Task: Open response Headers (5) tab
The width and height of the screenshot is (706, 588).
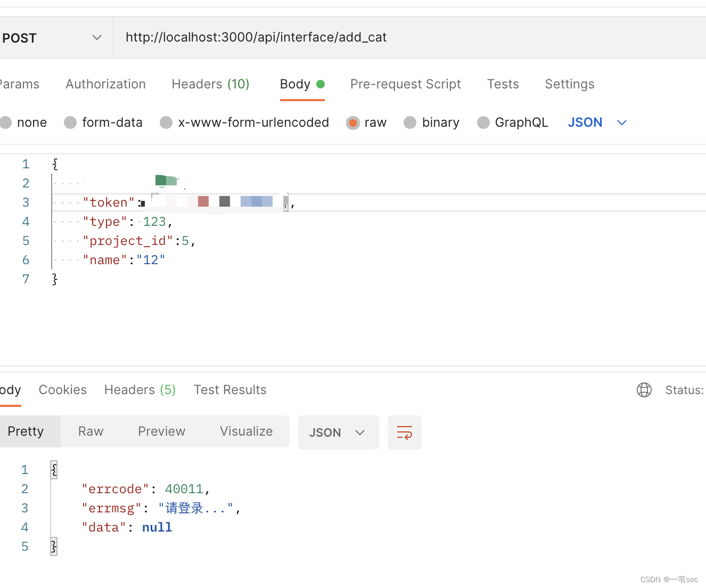Action: coord(140,390)
